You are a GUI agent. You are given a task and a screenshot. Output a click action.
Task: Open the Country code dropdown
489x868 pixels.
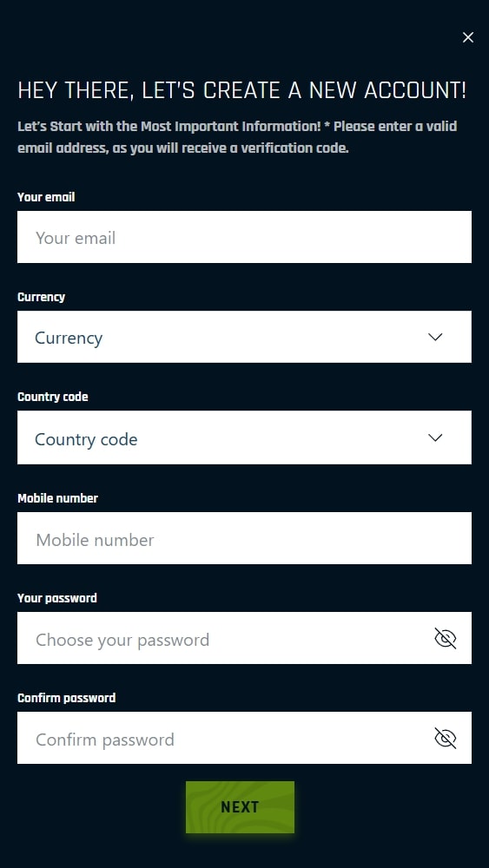click(x=244, y=437)
